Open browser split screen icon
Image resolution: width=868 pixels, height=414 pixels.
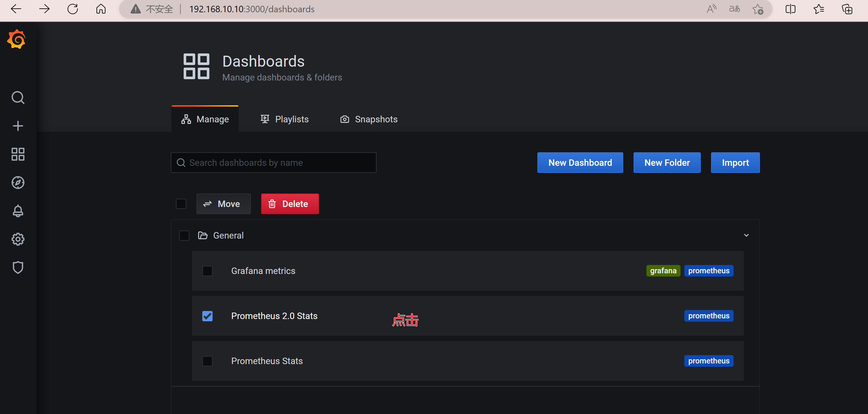click(x=790, y=9)
